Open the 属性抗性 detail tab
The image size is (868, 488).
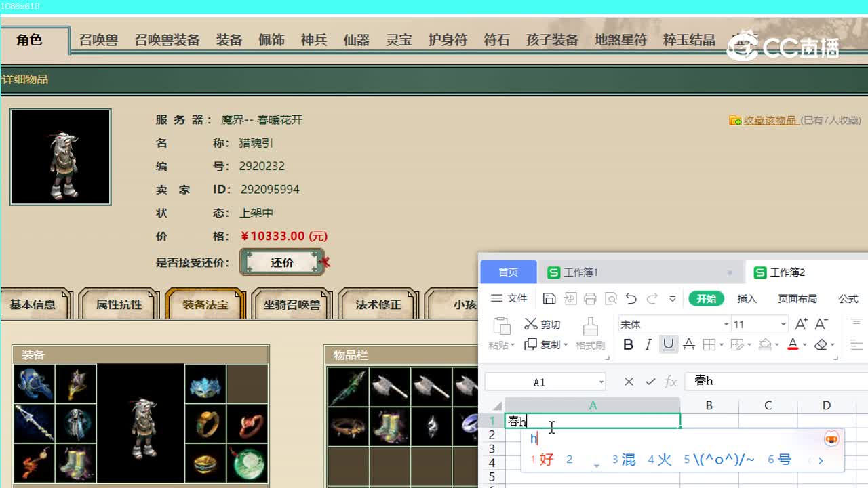119,304
